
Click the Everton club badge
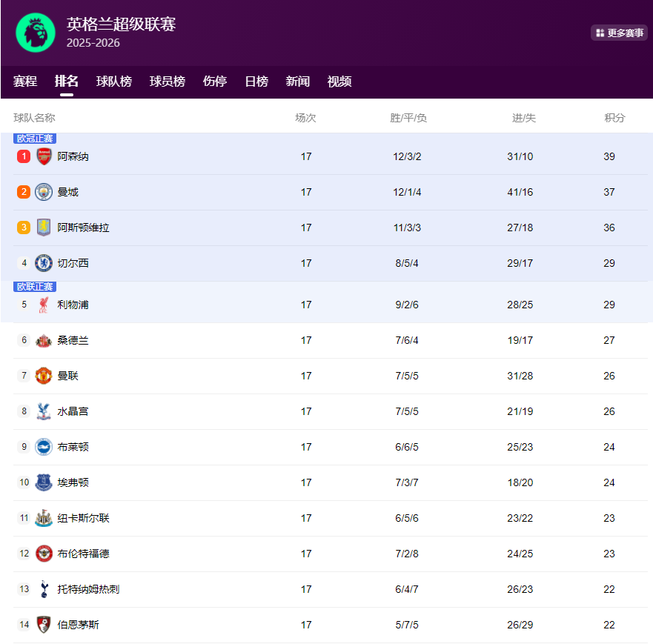pos(44,482)
